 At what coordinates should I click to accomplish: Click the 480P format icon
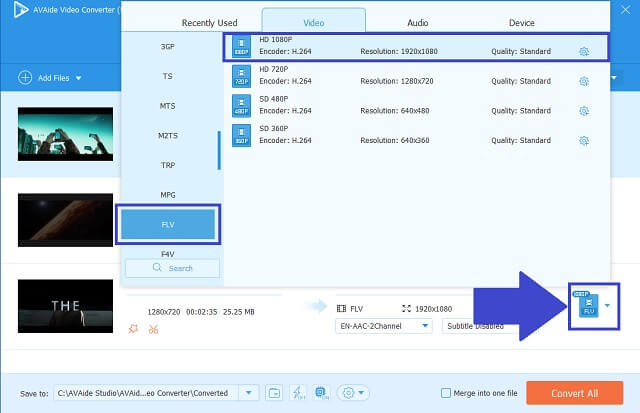pos(241,106)
